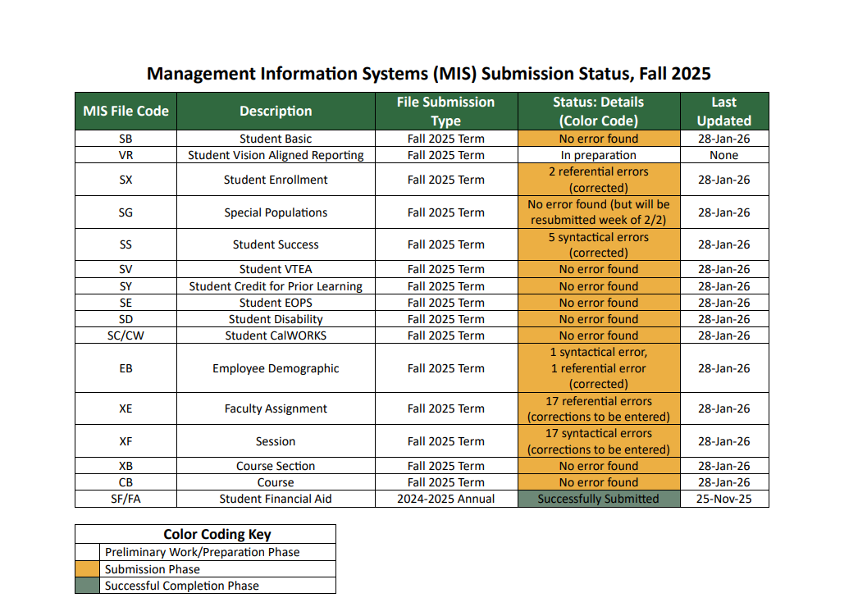The height and width of the screenshot is (616, 858).
Task: Select the 'CB' file code cell
Action: click(x=126, y=482)
